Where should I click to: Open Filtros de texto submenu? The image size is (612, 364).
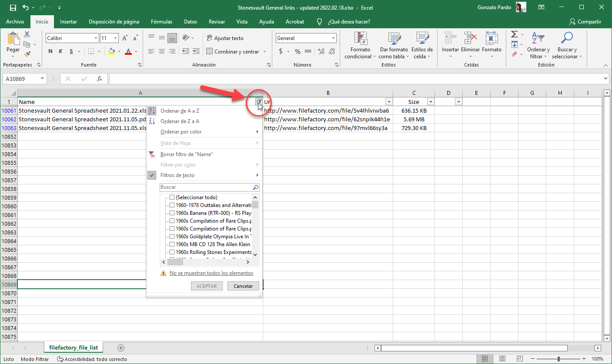click(204, 175)
